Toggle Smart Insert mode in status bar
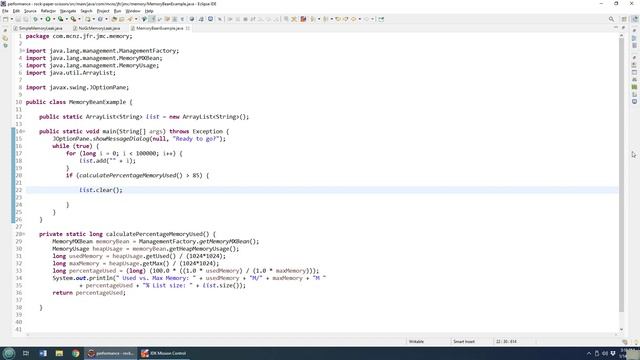This screenshot has width=640, height=360. coord(464,342)
